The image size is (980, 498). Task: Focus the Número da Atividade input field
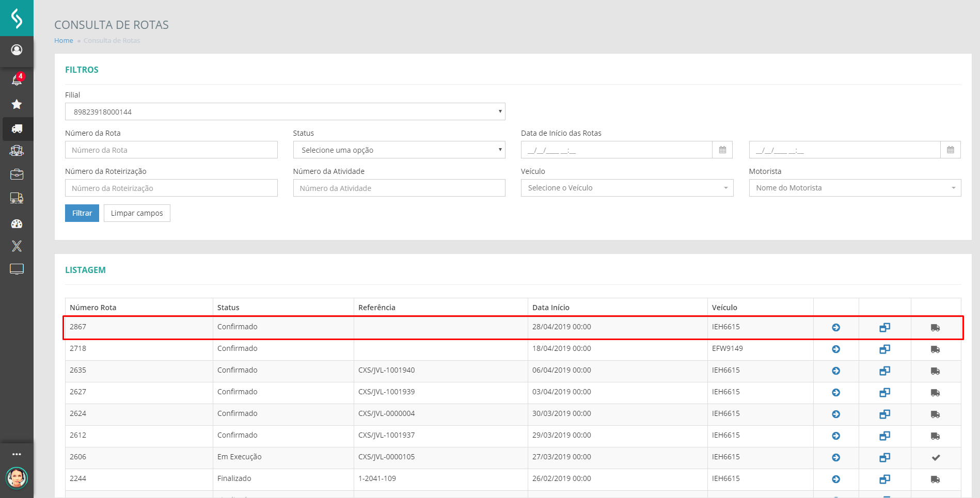[x=399, y=188]
